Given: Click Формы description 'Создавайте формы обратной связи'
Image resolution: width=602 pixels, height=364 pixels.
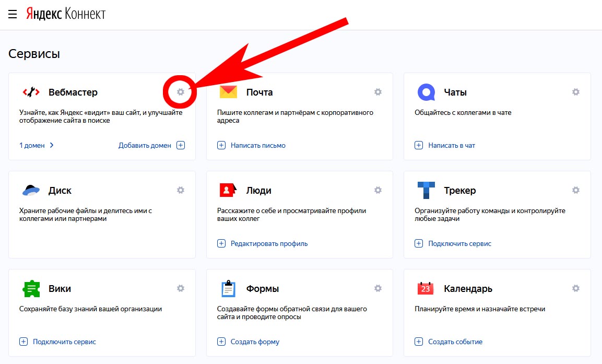Looking at the screenshot, I should pyautogui.click(x=292, y=313).
